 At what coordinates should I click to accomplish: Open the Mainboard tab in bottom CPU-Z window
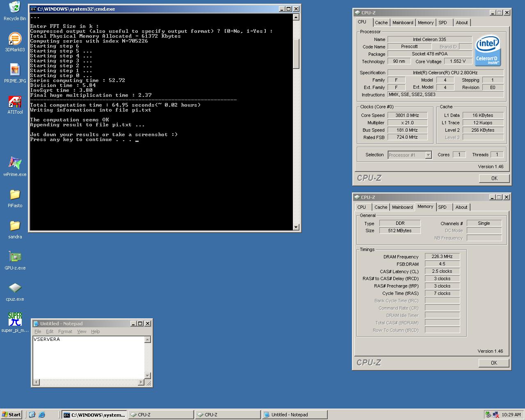[402, 207]
